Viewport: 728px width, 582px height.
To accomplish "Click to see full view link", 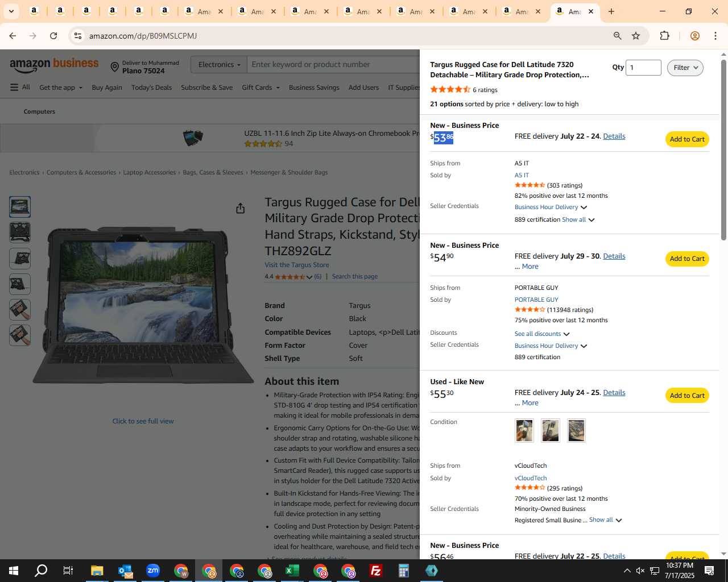I will tap(143, 421).
